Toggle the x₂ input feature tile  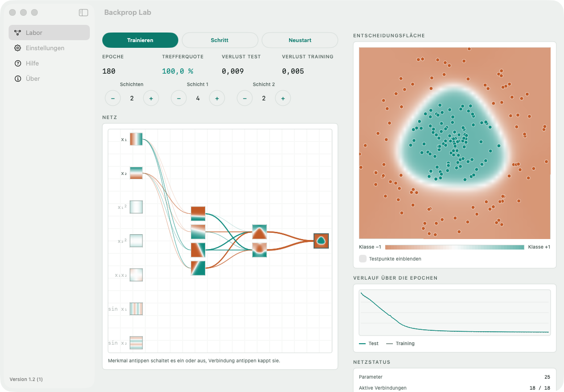click(136, 173)
